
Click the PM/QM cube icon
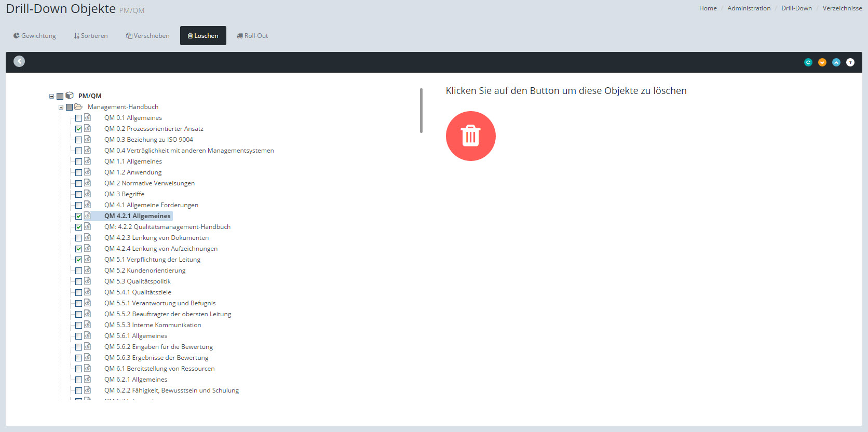tap(70, 96)
